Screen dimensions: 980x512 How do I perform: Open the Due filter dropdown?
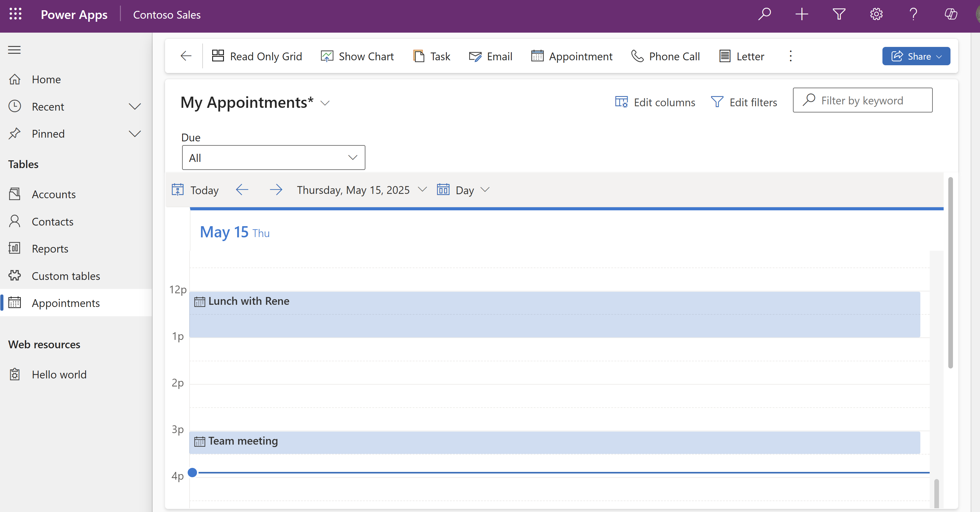(273, 158)
